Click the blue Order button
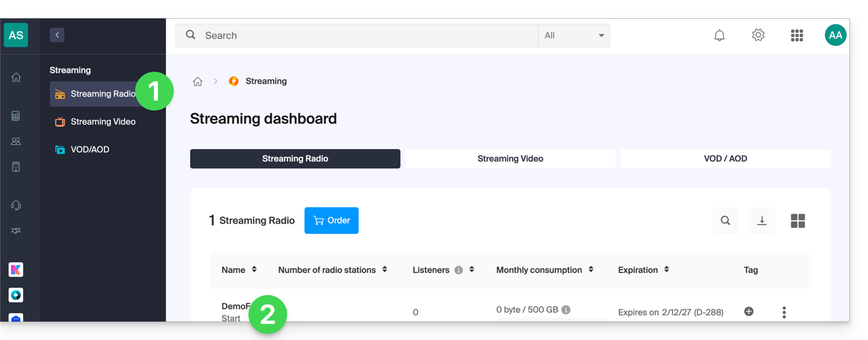The width and height of the screenshot is (868, 340). [x=331, y=221]
